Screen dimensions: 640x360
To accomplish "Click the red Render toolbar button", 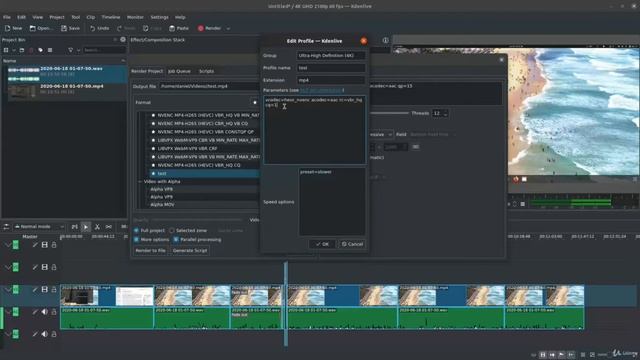I will (210, 28).
